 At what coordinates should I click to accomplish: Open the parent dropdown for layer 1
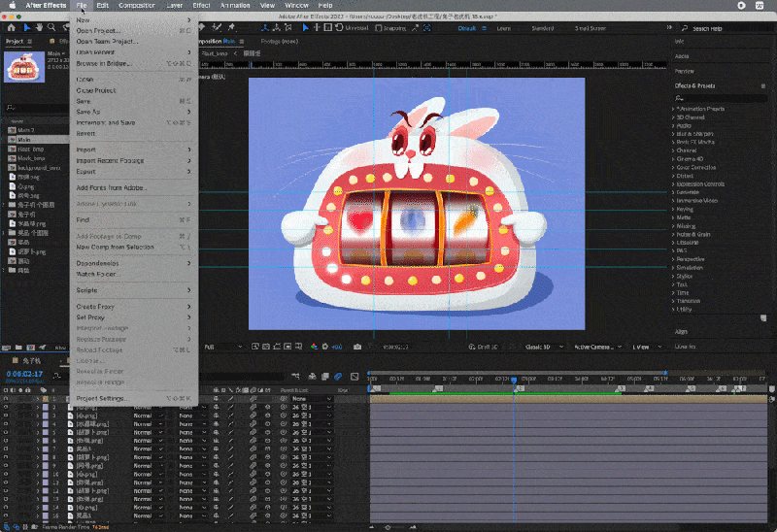coord(312,399)
